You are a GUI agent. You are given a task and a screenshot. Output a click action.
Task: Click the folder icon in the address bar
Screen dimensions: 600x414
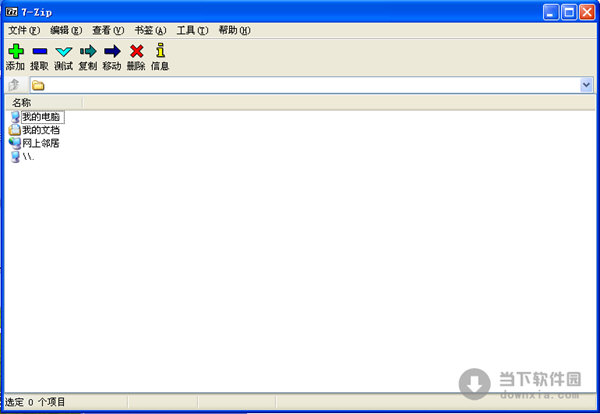point(38,85)
